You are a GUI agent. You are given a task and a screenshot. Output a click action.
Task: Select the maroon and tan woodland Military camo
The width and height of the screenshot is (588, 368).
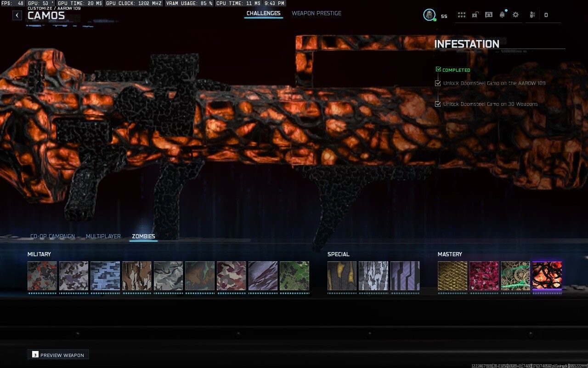232,276
